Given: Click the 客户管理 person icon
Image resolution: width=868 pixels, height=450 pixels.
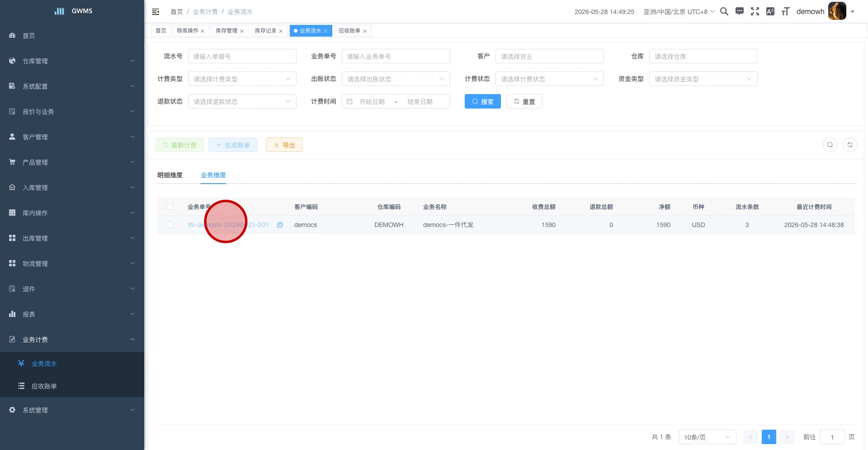Looking at the screenshot, I should tap(12, 137).
